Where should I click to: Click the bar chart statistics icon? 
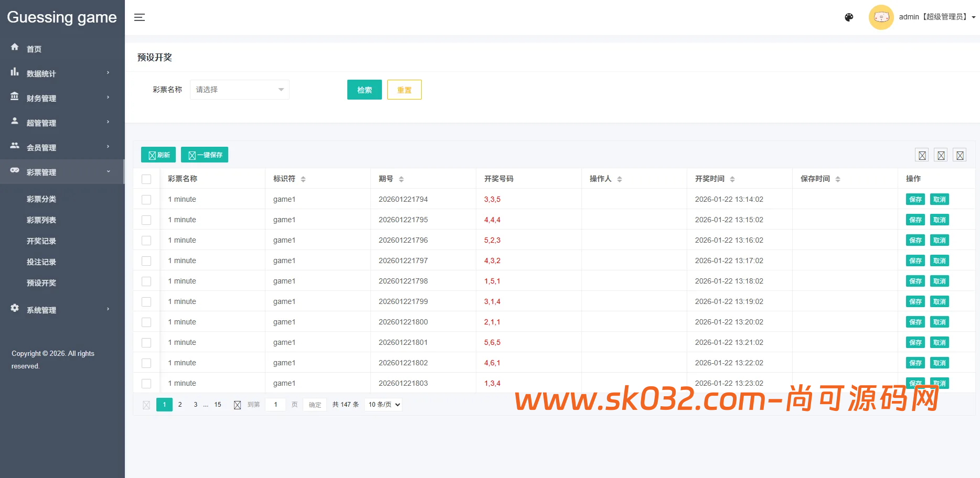tap(15, 72)
